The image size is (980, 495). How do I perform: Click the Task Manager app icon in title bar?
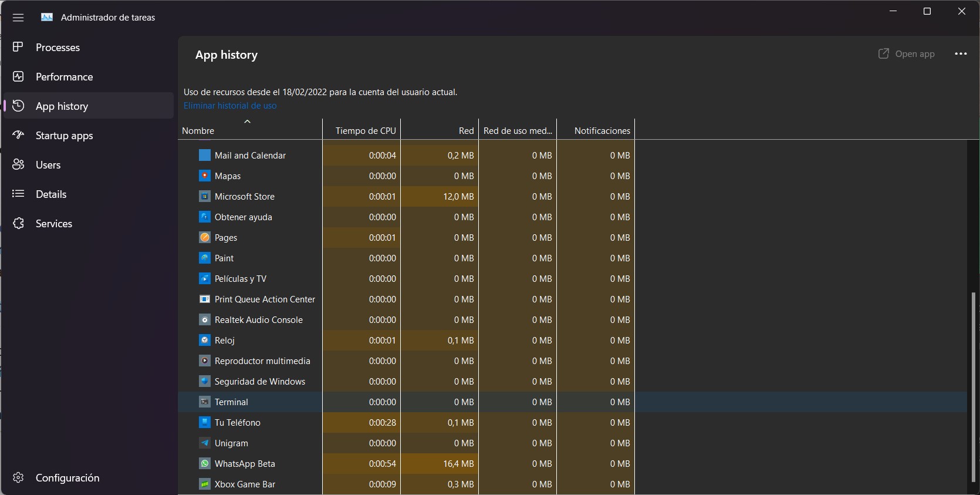(47, 18)
